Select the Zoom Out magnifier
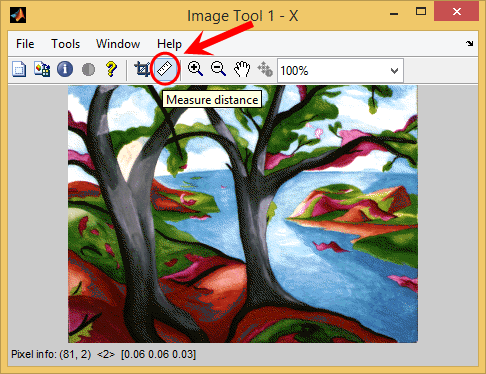Viewport: 486px width, 374px height. pos(218,69)
